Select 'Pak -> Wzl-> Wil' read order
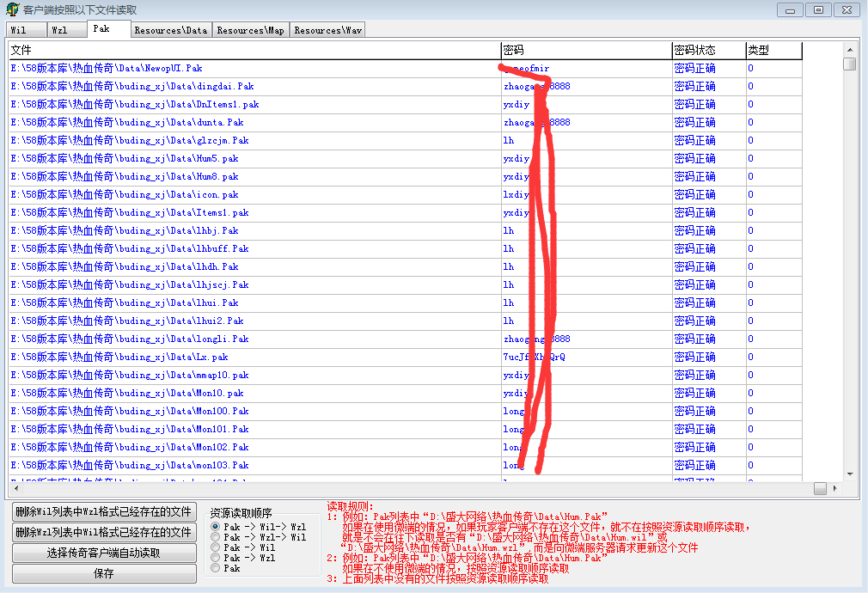 pyautogui.click(x=216, y=536)
